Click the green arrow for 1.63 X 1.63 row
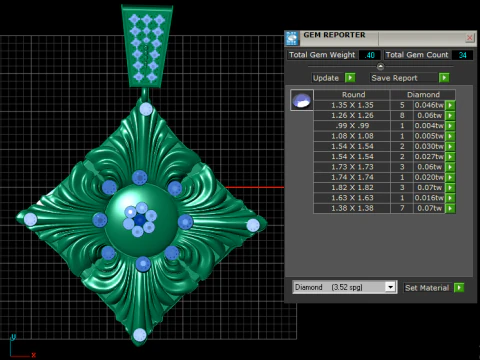The width and height of the screenshot is (480, 360). (450, 198)
